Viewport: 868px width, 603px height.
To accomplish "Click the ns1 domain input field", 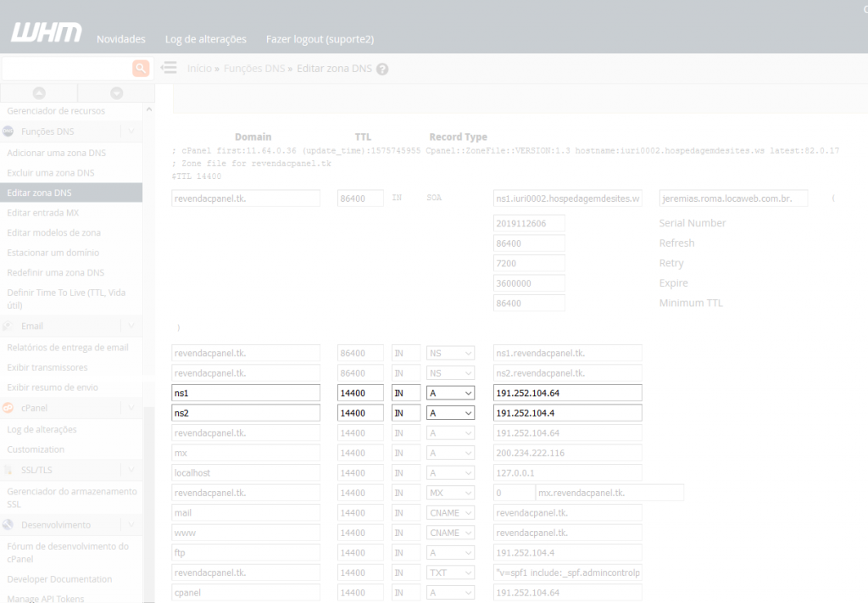I will [246, 394].
